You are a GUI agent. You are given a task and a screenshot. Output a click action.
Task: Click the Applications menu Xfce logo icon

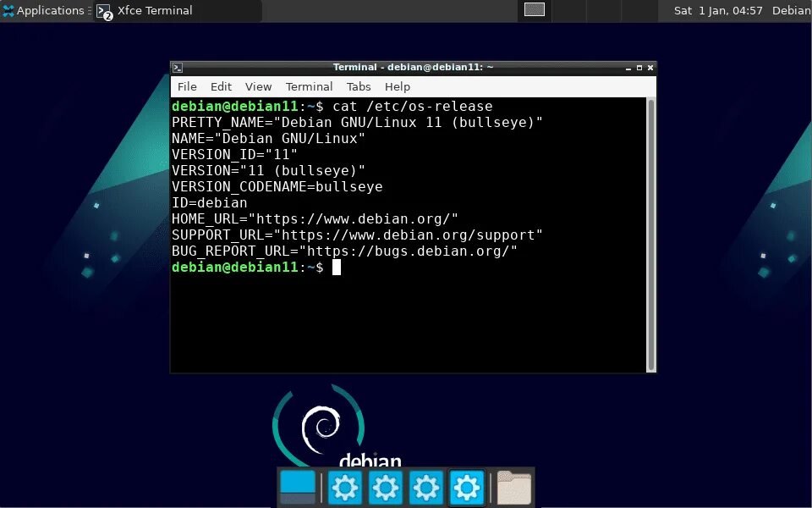click(x=8, y=11)
